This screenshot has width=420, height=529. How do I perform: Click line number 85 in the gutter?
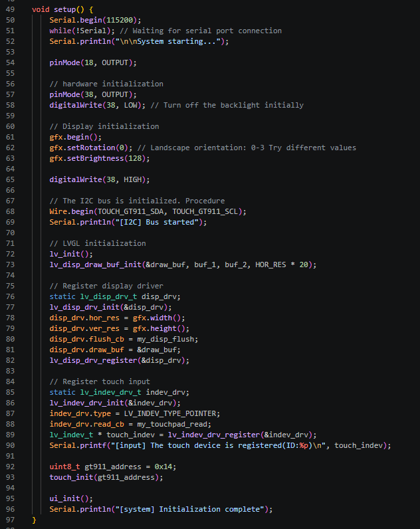point(10,392)
